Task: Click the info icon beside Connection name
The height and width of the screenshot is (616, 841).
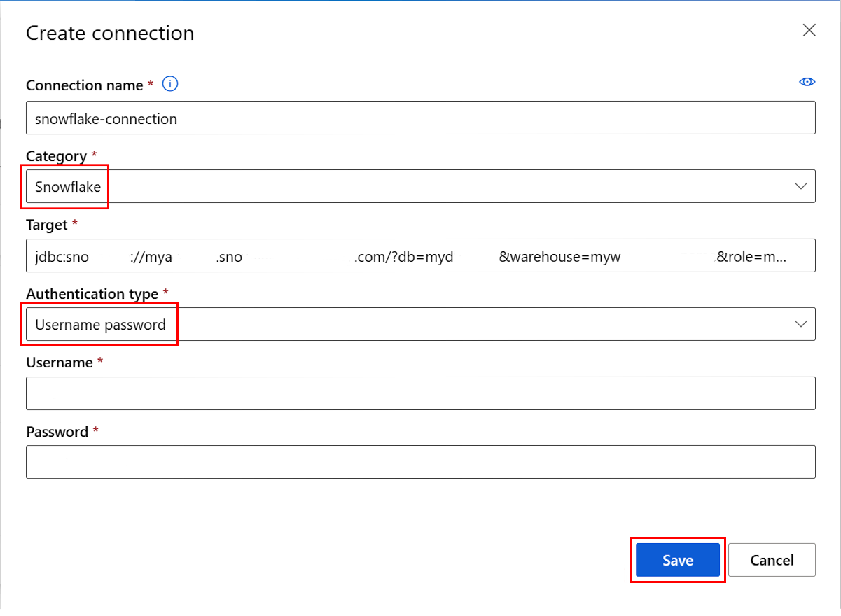Action: [x=170, y=85]
